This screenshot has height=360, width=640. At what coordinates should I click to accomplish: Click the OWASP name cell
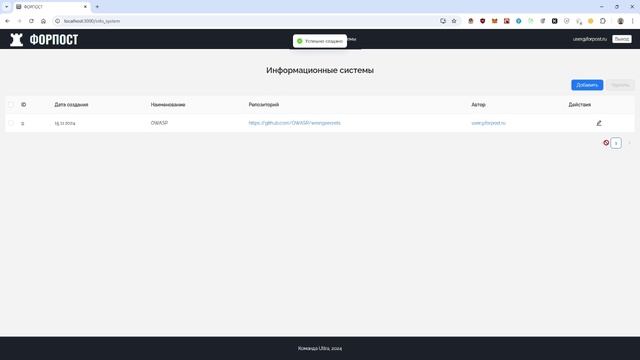[159, 123]
